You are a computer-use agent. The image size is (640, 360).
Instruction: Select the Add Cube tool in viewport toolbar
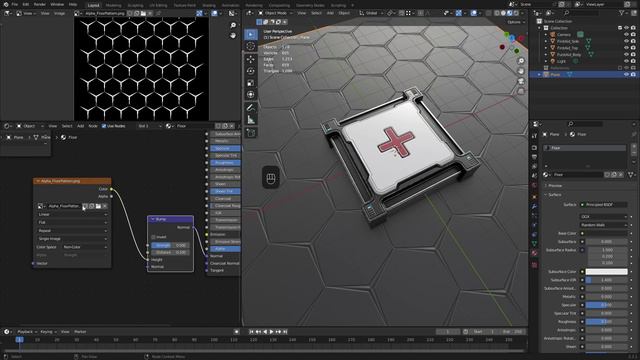251,133
